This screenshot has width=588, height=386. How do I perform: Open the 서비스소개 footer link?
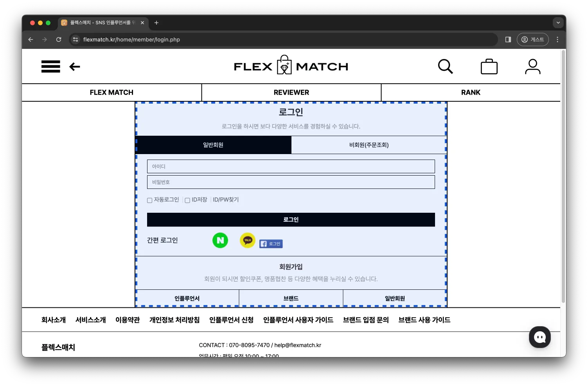tap(91, 320)
